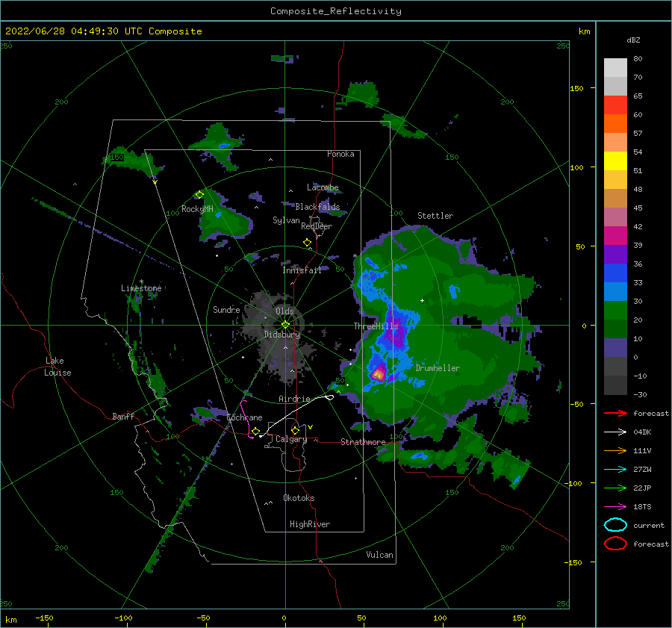The height and width of the screenshot is (628, 672).
Task: Select the slate 0-10 dBZ color swatch
Action: point(615,348)
